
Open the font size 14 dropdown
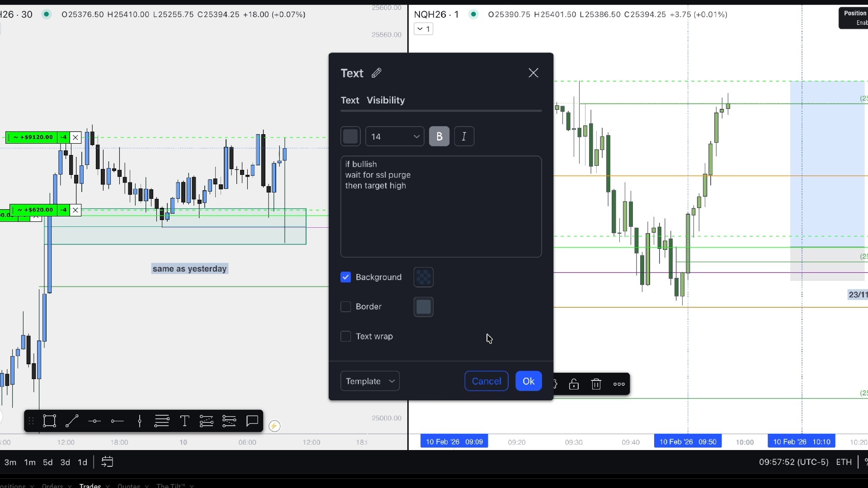pyautogui.click(x=395, y=136)
